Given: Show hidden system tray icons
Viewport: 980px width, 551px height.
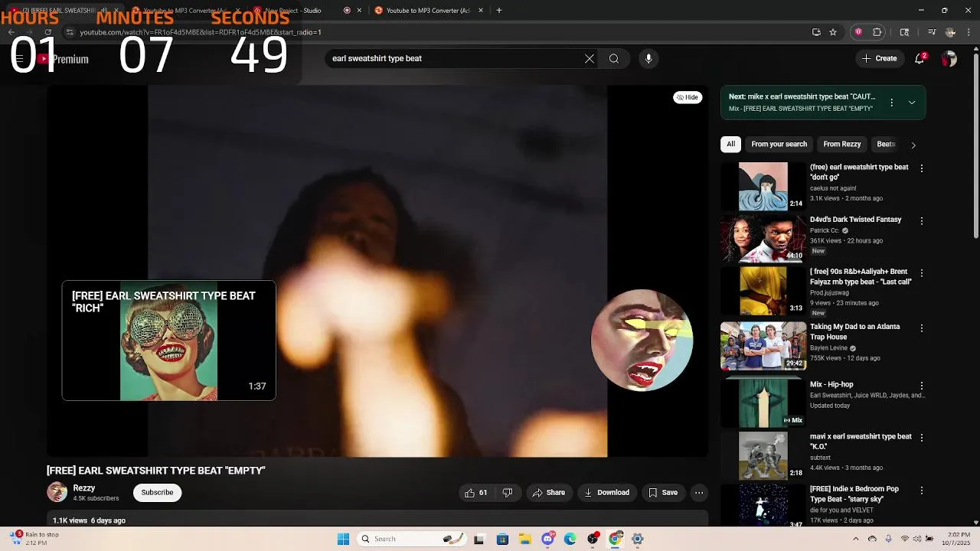Looking at the screenshot, I should [x=856, y=539].
